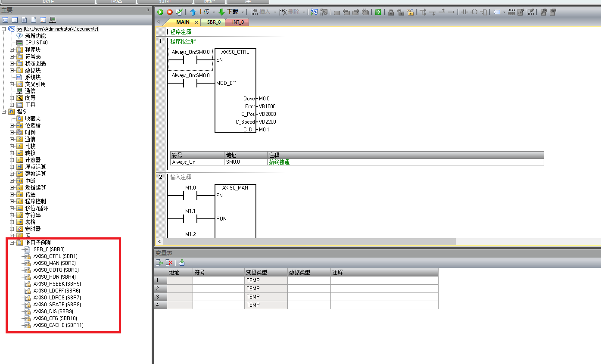Click the communications icon in project toolbar
The width and height of the screenshot is (601, 364).
(53, 20)
